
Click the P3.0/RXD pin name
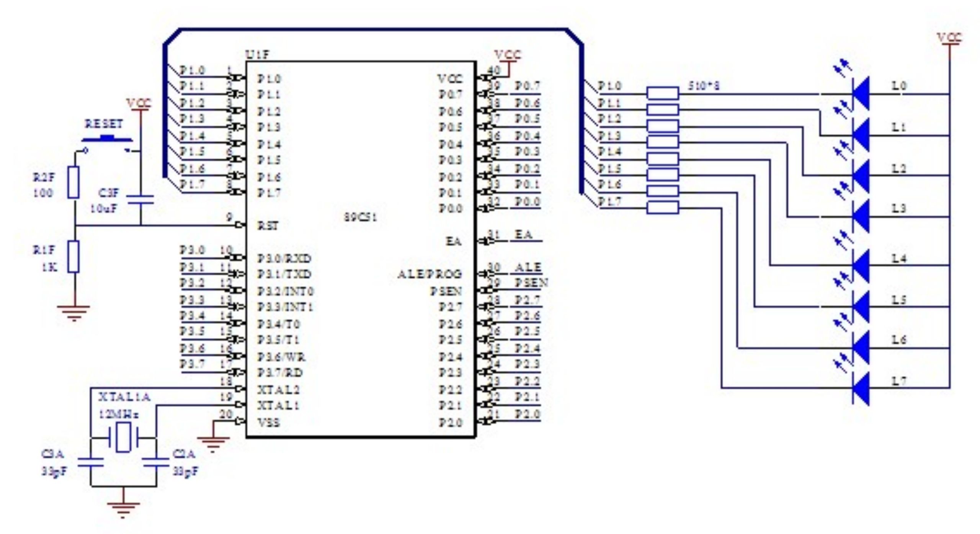pos(284,258)
